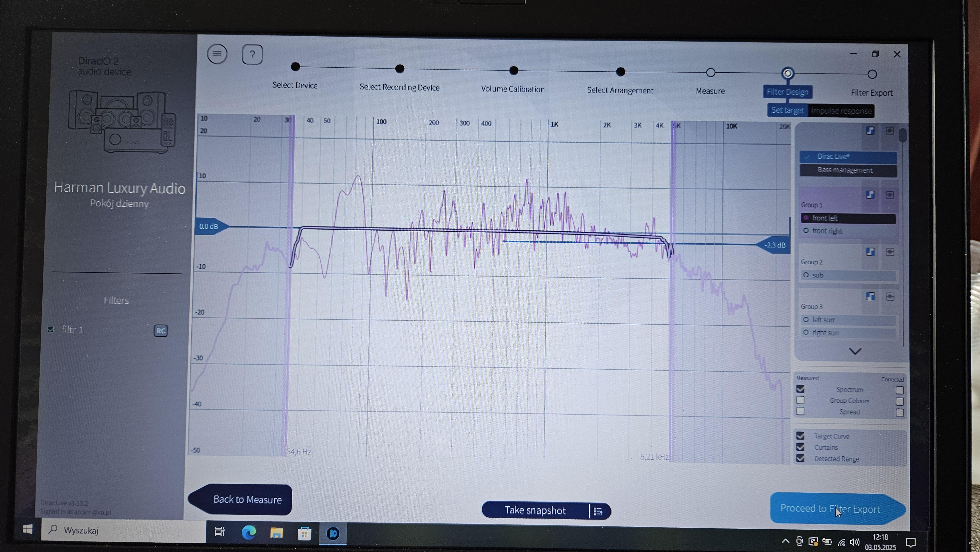The width and height of the screenshot is (980, 552).
Task: Expand the group list with down chevron
Action: [855, 351]
